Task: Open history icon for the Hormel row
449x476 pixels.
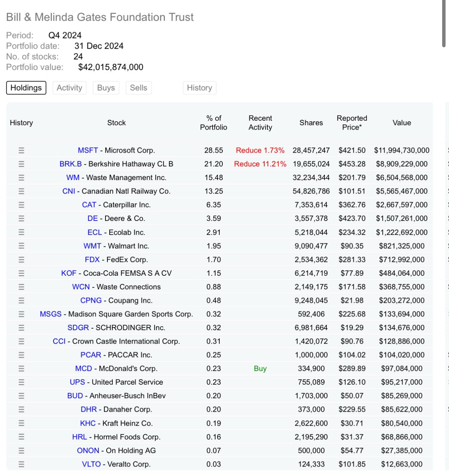Action: pos(21,437)
